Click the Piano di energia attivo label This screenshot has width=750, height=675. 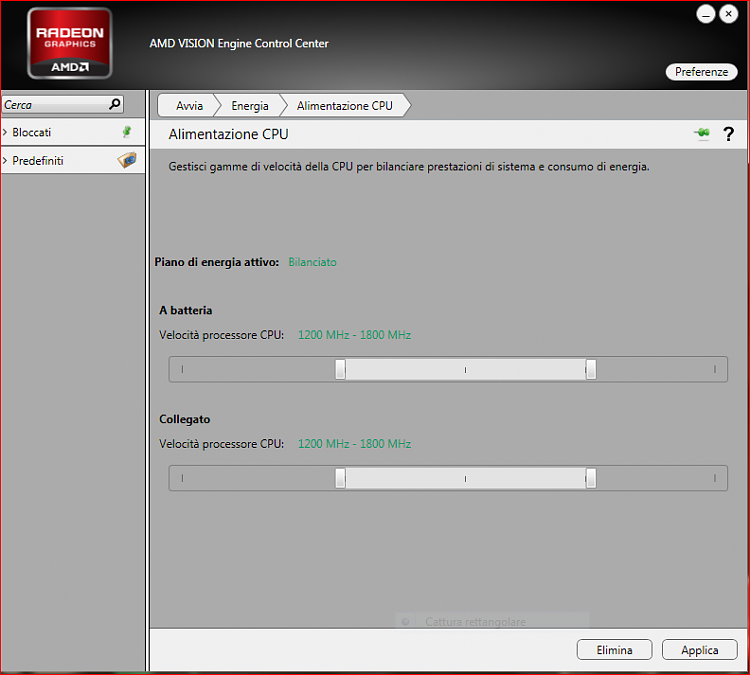tap(217, 262)
